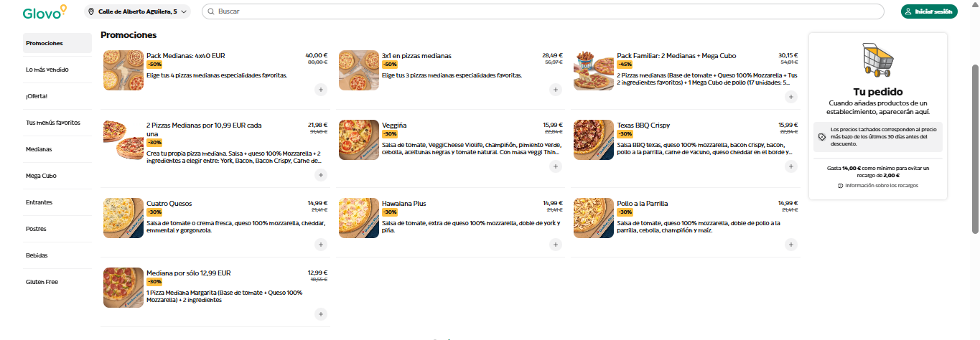This screenshot has width=980, height=340.
Task: Select Promociones in the category sidebar
Action: (x=57, y=43)
